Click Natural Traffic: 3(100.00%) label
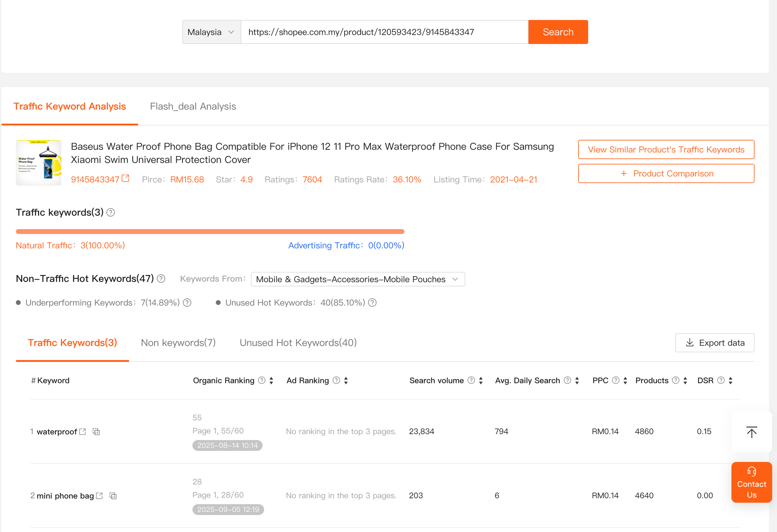Image resolution: width=777 pixels, height=532 pixels. 70,245
